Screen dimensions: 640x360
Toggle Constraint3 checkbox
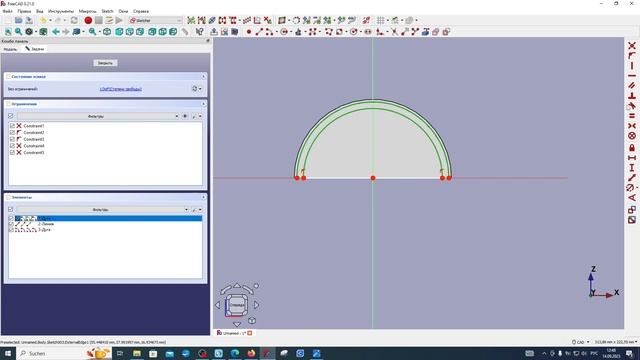tap(12, 139)
